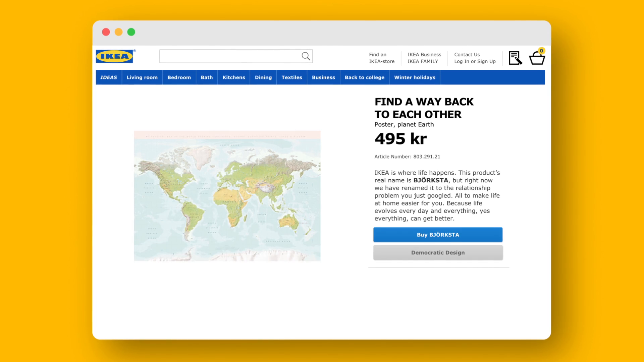Click the Find an IKEA-store link
The image size is (644, 362).
(382, 58)
